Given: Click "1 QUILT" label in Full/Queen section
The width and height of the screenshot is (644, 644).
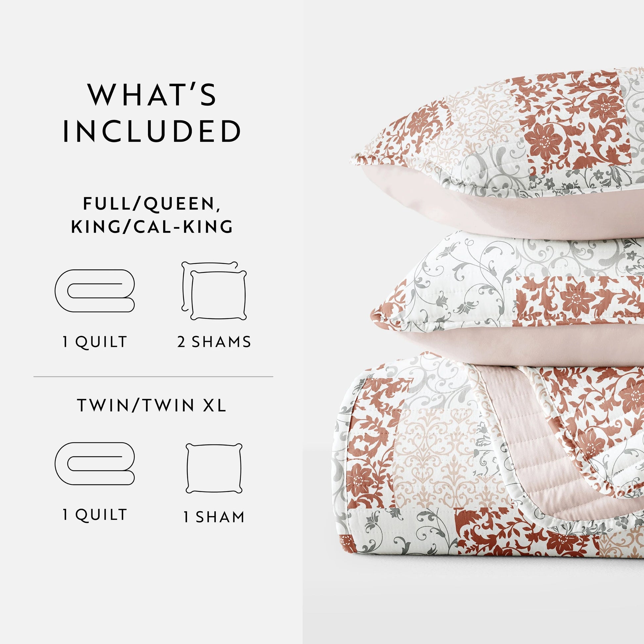Looking at the screenshot, I should [x=95, y=342].
